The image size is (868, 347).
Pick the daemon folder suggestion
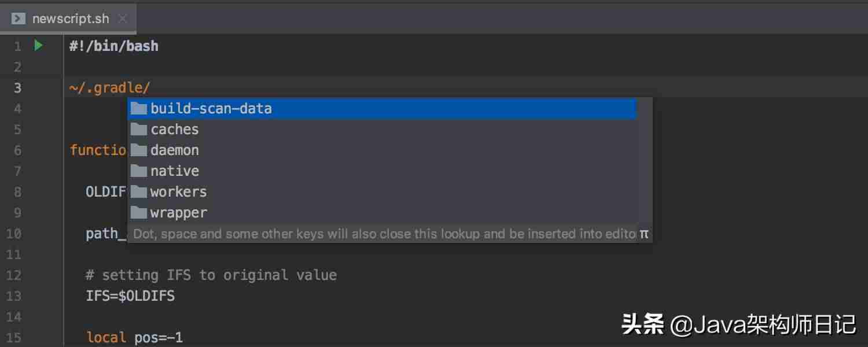click(382, 150)
